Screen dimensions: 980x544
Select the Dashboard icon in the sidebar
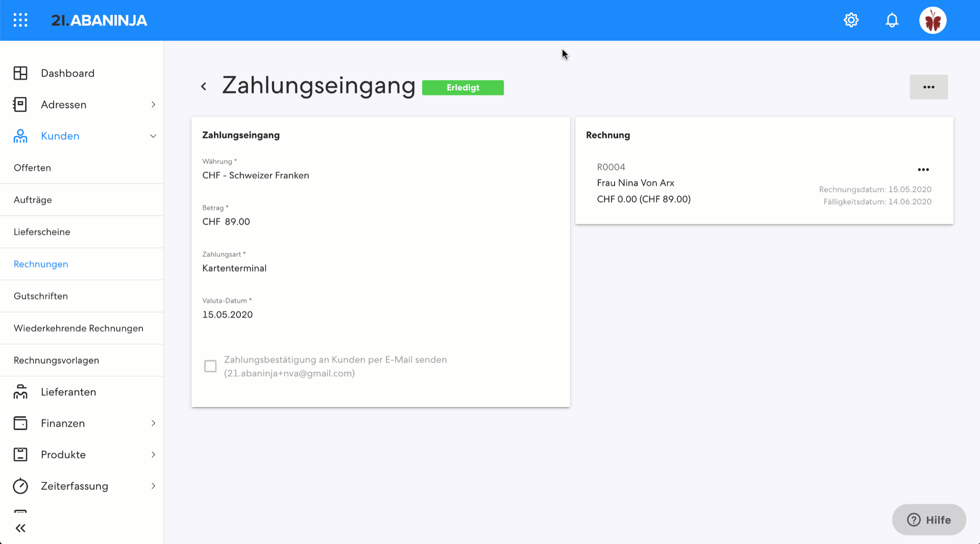tap(20, 73)
